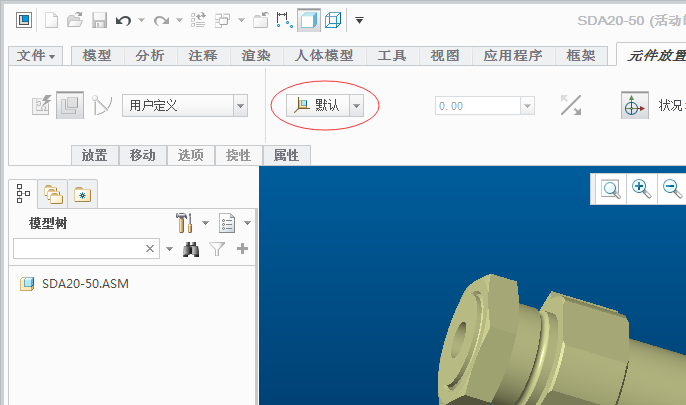
Task: Click the model tree search field
Action: 87,248
